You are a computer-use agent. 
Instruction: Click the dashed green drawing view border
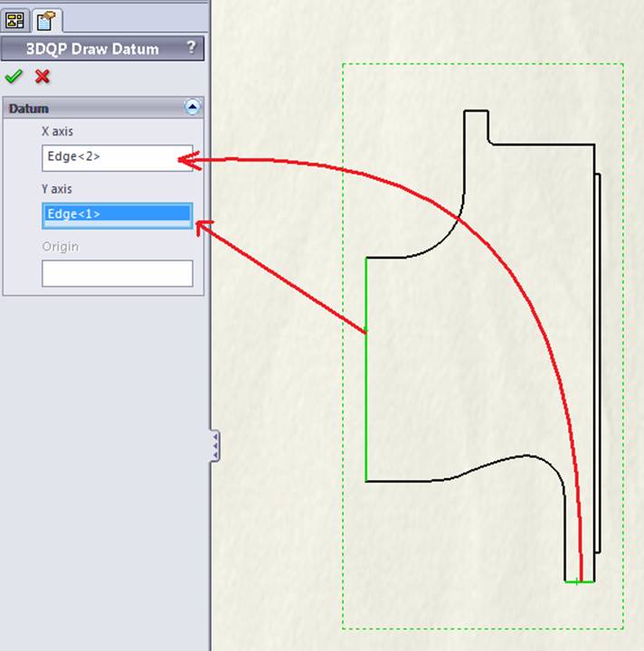[x=343, y=362]
